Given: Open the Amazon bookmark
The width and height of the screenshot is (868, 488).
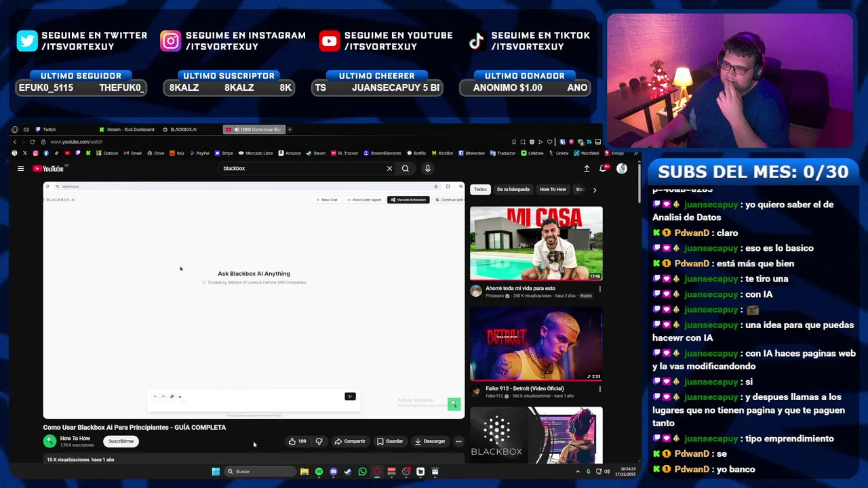Looking at the screenshot, I should pos(290,153).
